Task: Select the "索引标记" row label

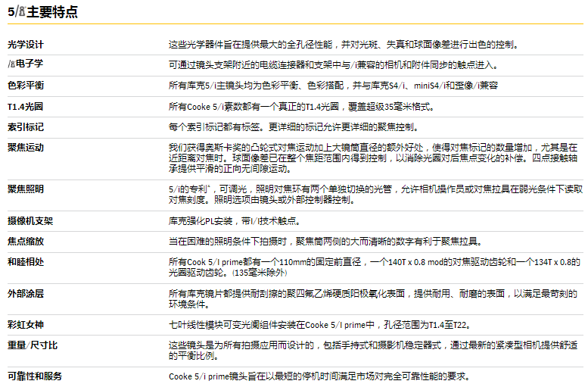Action: 26,127
